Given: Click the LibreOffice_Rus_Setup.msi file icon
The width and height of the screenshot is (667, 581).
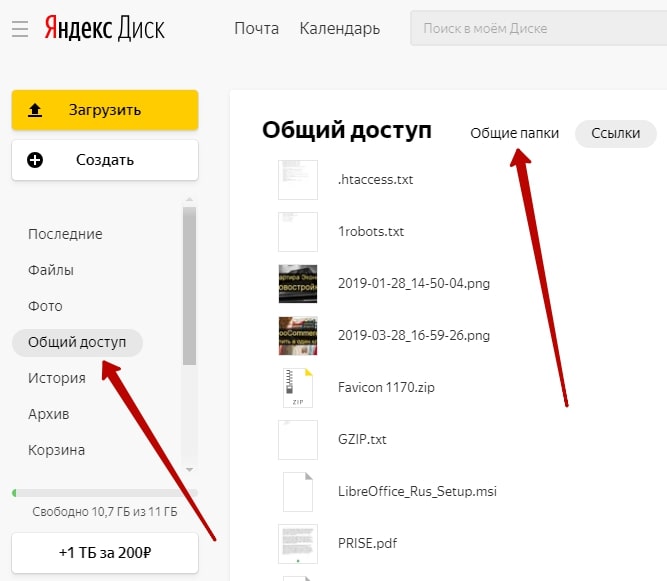Looking at the screenshot, I should [x=297, y=491].
